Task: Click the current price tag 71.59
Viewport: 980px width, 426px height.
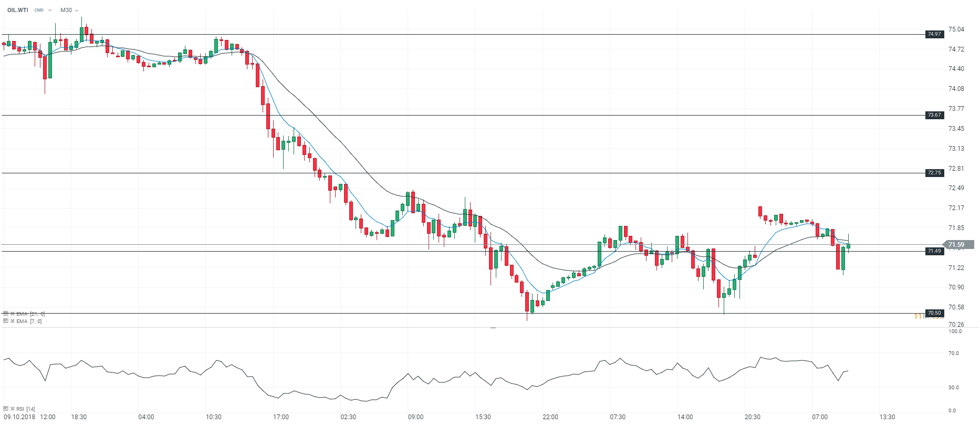Action: click(x=956, y=245)
